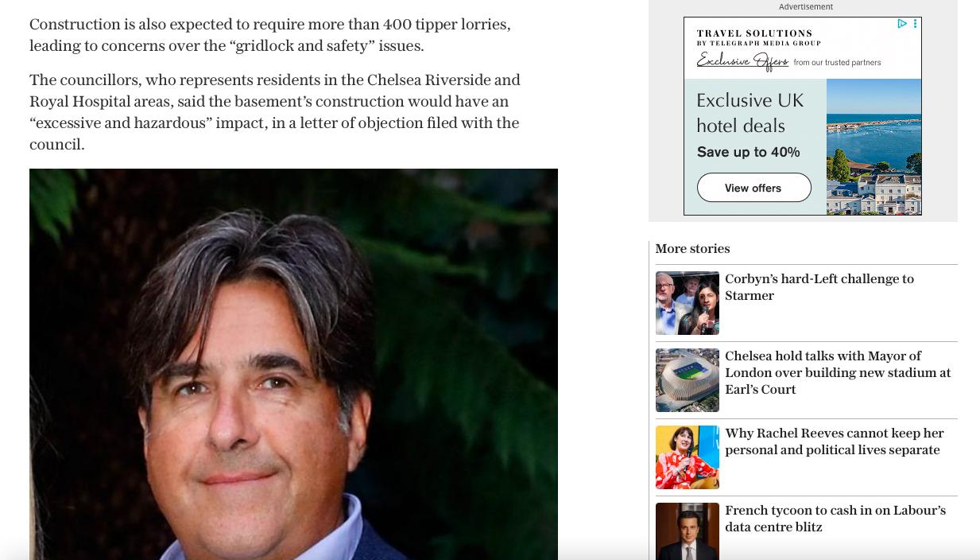The image size is (980, 560).
Task: Click the More stories heading
Action: 692,249
